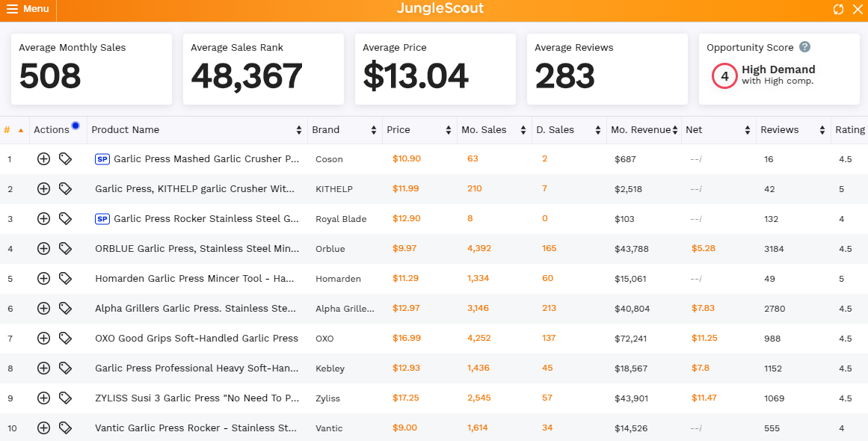Open the KITHELP garlic Crusher product link
Screen dimensions: 868x441
coord(195,189)
